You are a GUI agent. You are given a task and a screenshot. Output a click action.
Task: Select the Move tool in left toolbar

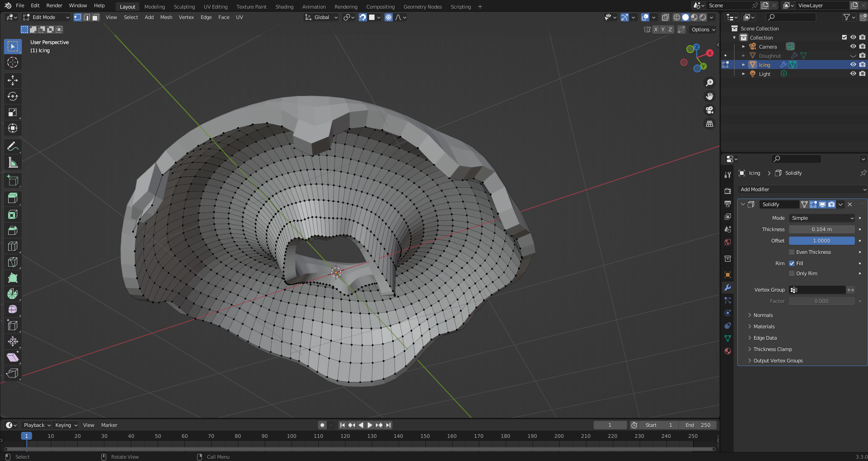pos(13,80)
